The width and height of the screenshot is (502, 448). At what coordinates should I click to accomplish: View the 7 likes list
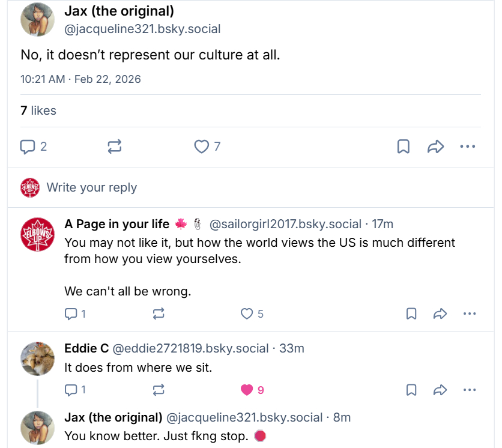tap(38, 110)
